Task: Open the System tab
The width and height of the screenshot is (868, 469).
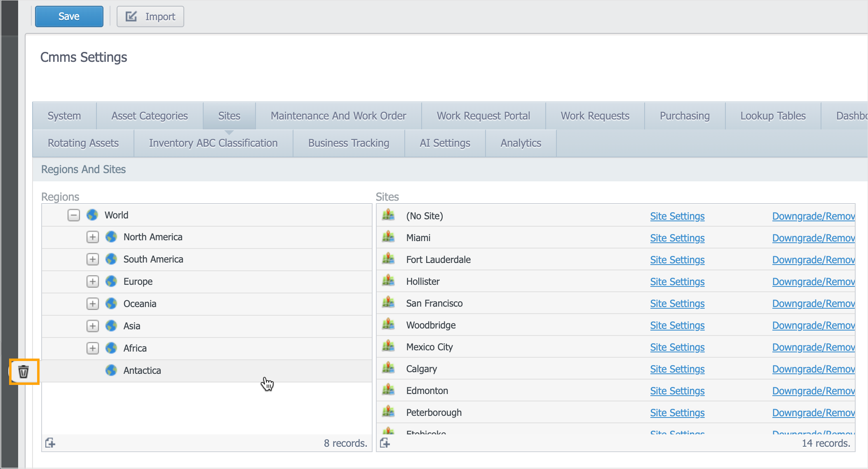Action: [64, 116]
